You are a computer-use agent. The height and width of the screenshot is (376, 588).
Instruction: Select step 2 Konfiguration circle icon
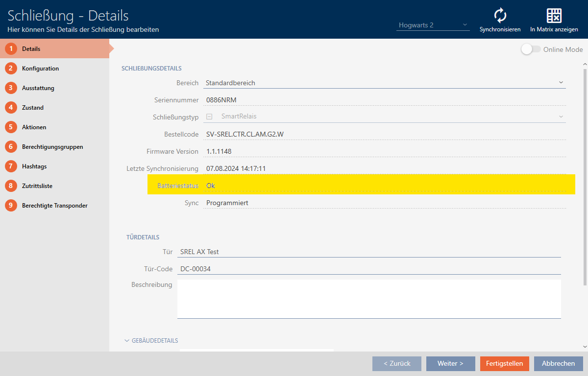click(11, 69)
